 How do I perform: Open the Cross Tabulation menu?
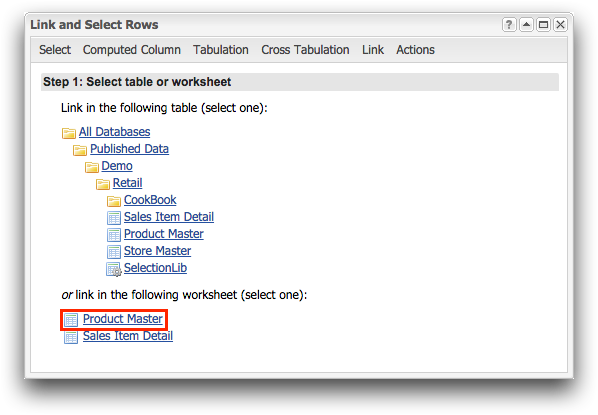point(305,50)
